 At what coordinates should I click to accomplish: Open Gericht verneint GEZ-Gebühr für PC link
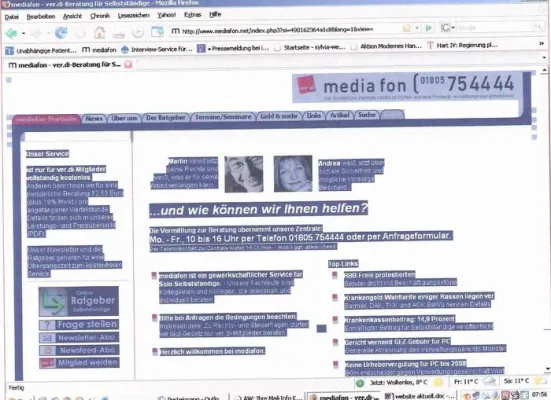coord(397,342)
